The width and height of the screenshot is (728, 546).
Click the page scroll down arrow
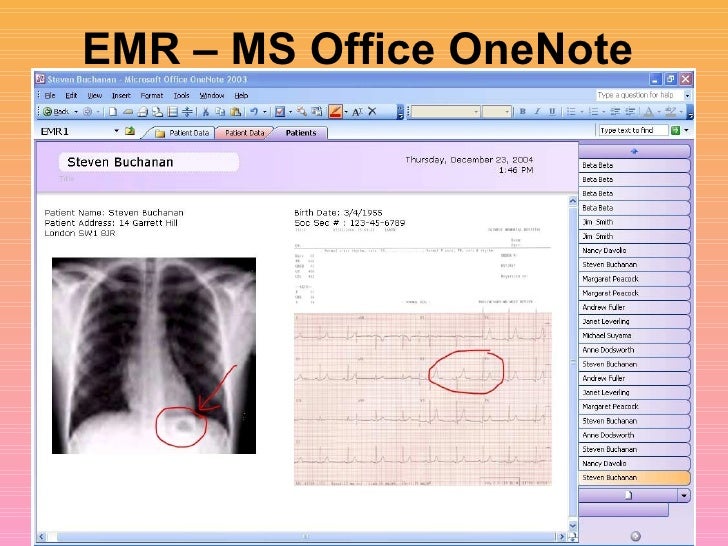(573, 526)
